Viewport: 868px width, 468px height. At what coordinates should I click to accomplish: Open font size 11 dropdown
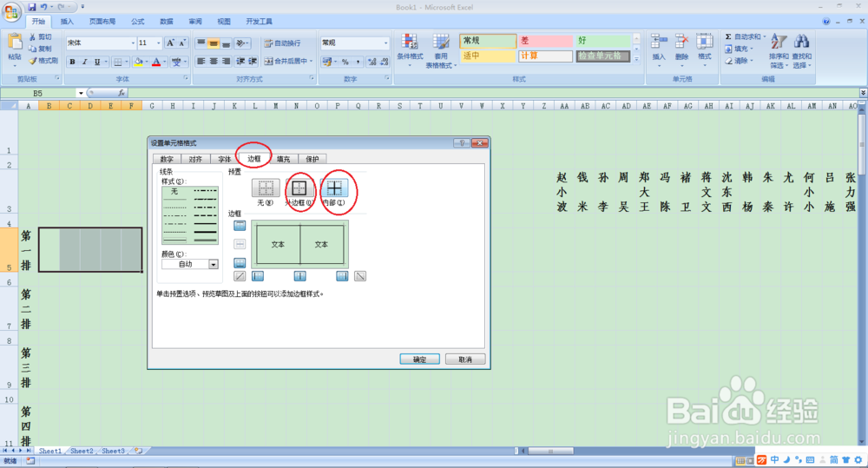(158, 43)
